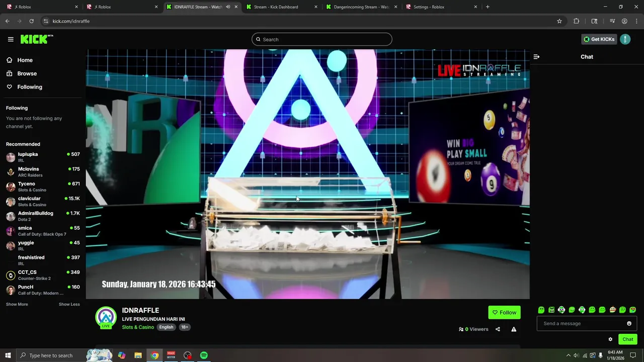The image size is (644, 362).
Task: Click the live stream video player
Action: [x=307, y=174]
